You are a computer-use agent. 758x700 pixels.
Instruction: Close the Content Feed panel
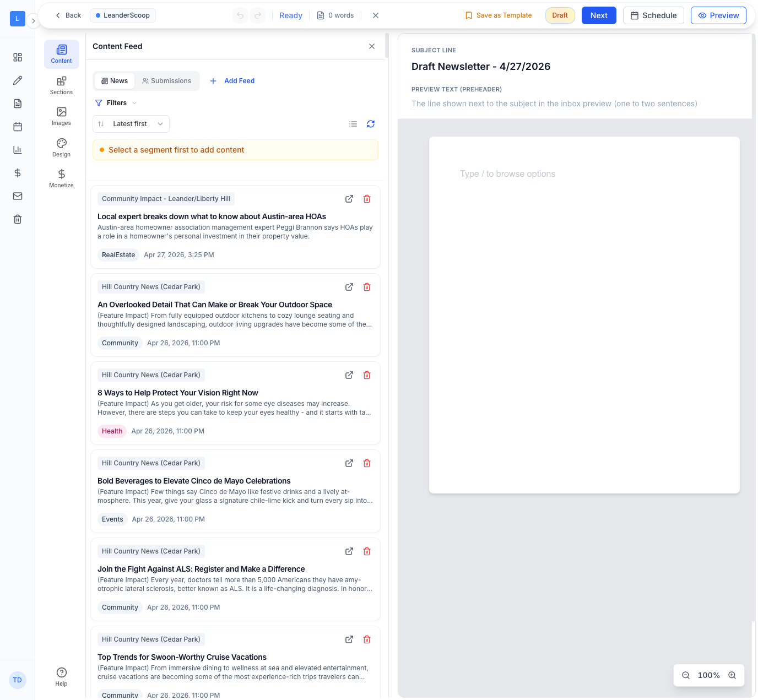372,46
